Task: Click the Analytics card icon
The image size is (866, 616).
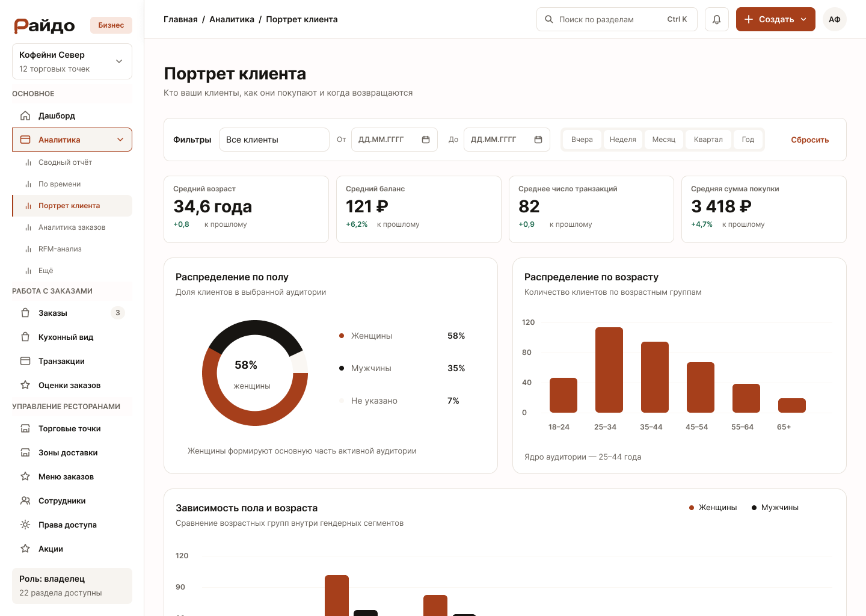Action: pos(25,140)
